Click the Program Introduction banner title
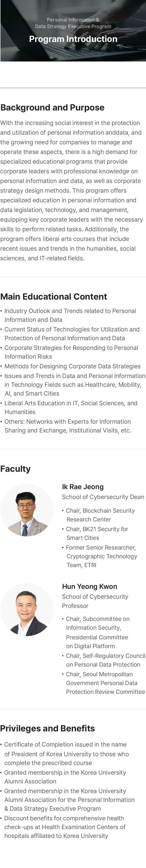146x868 pixels. (x=73, y=39)
